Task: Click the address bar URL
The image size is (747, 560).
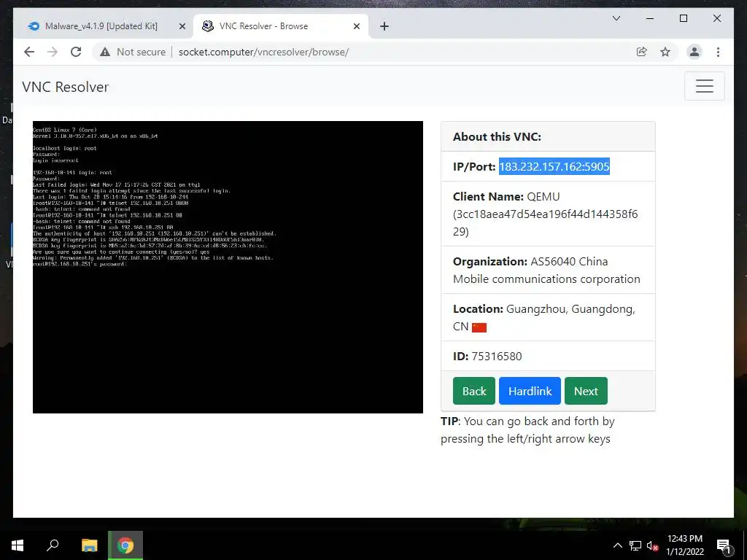Action: click(x=263, y=52)
